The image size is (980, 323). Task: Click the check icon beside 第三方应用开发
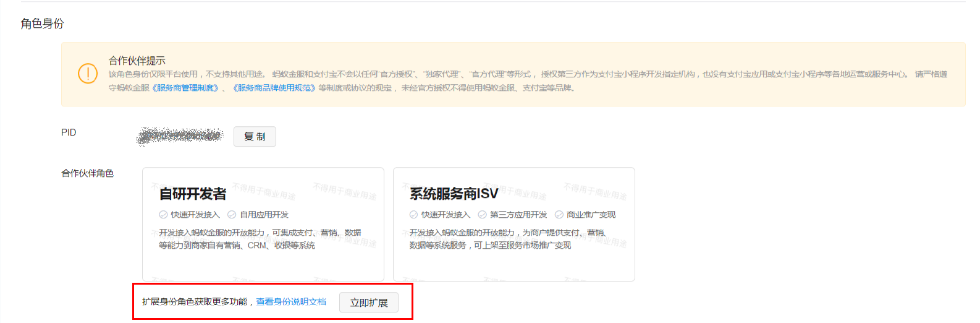click(482, 215)
